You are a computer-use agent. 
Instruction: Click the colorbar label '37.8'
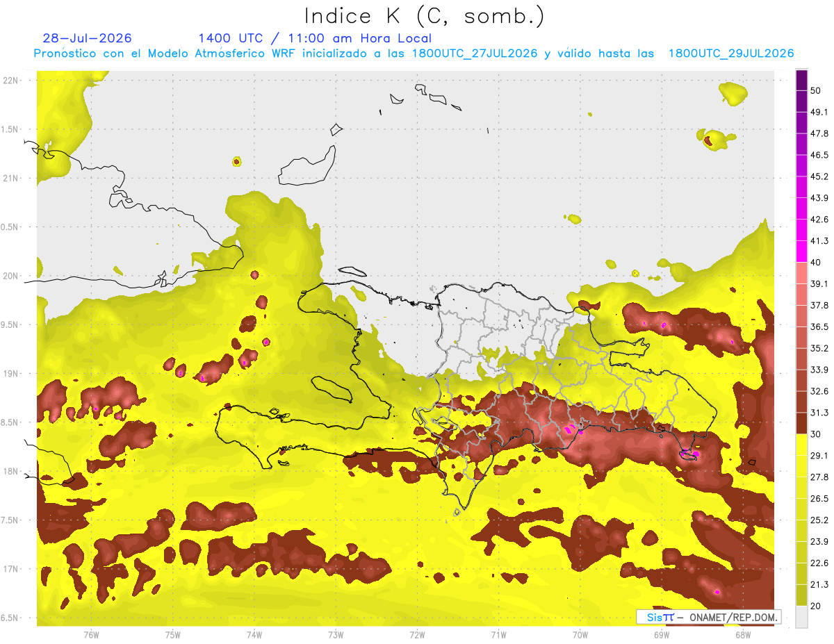point(819,306)
